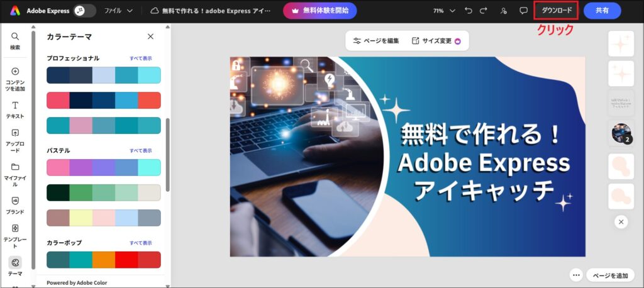This screenshot has height=288, width=644.
Task: Show all カラーポップ themes
Action: point(141,243)
